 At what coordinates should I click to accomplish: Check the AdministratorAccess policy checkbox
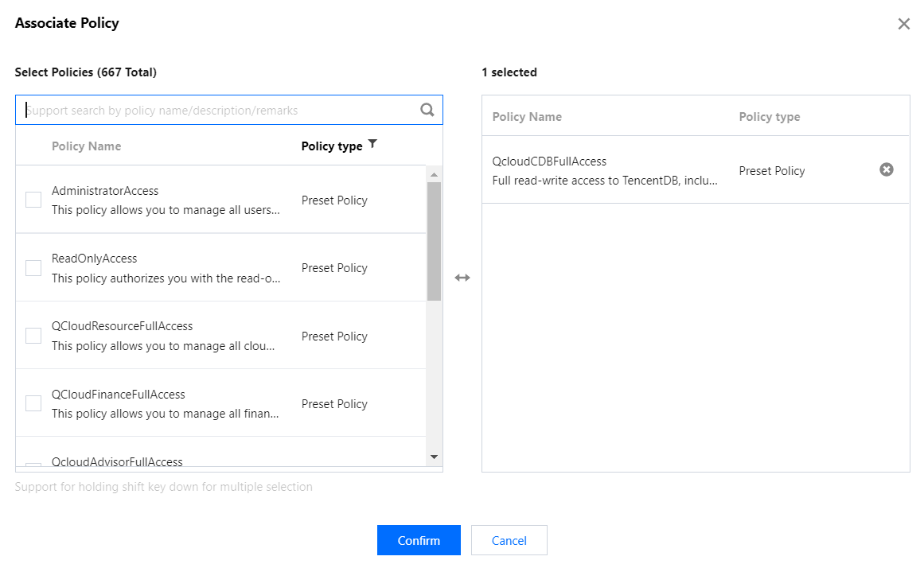pyautogui.click(x=33, y=200)
